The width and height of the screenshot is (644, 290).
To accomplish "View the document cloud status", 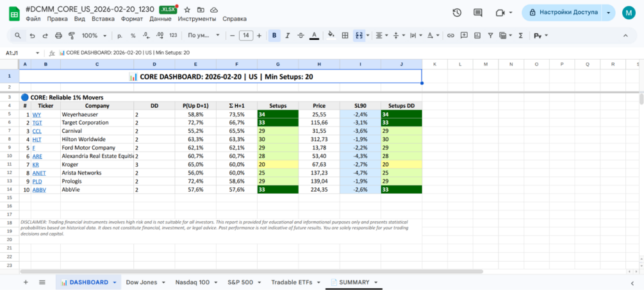I will click(213, 10).
